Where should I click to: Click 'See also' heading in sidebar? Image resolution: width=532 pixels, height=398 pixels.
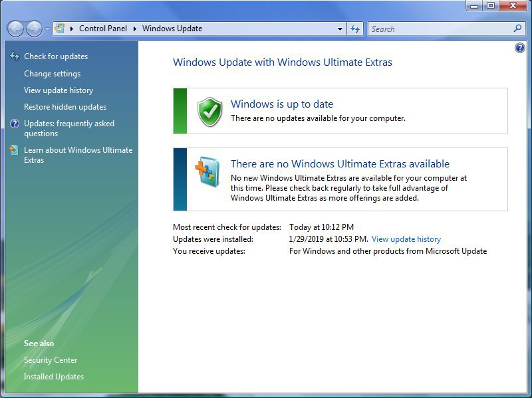[x=39, y=344]
